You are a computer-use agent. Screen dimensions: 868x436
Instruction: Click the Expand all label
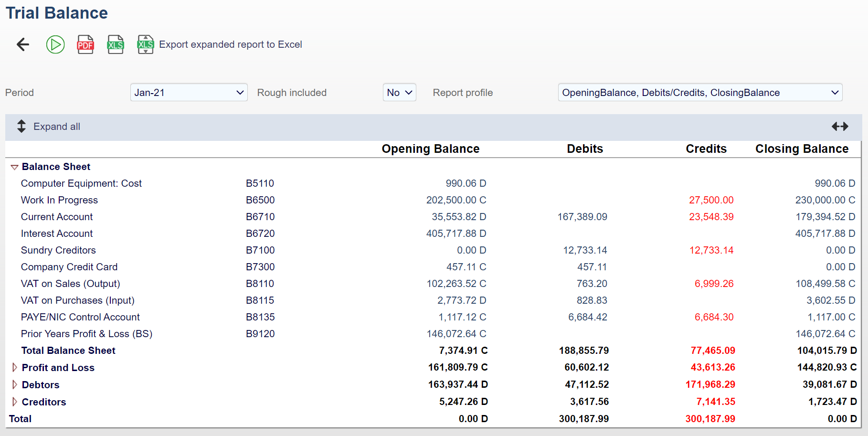pos(57,127)
